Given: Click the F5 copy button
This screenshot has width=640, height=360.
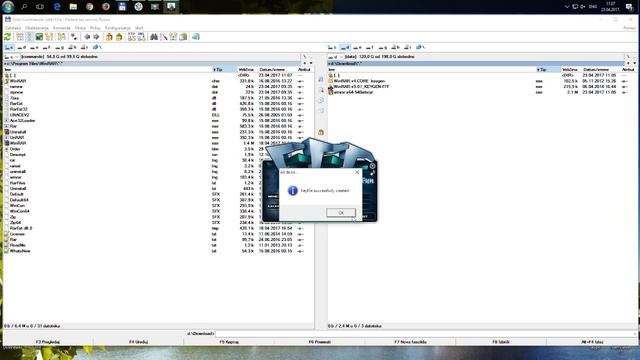Looking at the screenshot, I should click(229, 342).
